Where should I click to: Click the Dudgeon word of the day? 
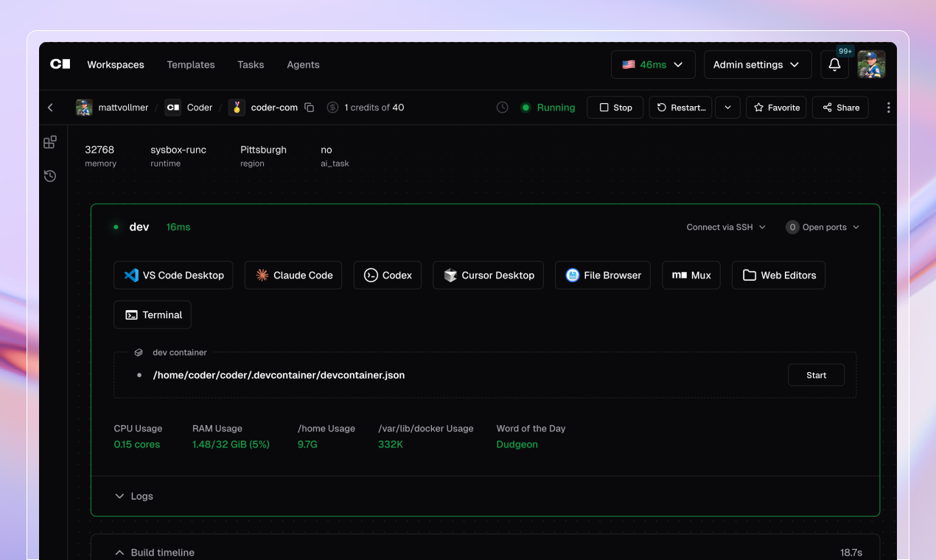[x=517, y=444]
